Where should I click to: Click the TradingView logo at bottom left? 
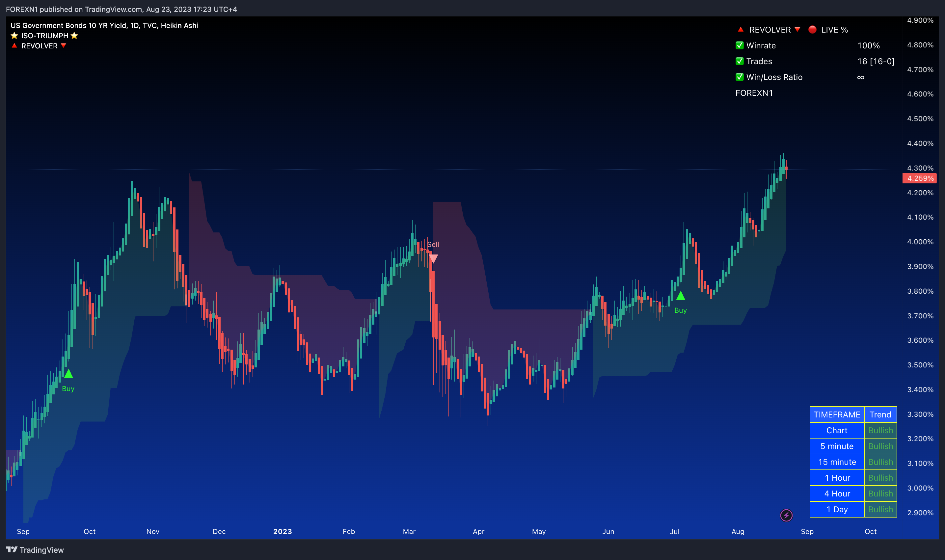(x=35, y=550)
